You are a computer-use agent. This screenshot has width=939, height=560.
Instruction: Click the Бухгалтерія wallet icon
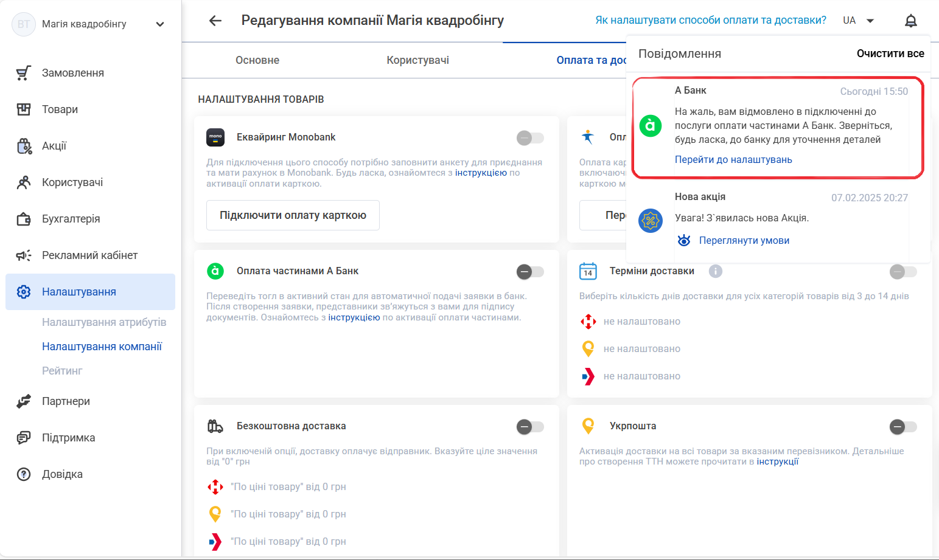(x=24, y=219)
